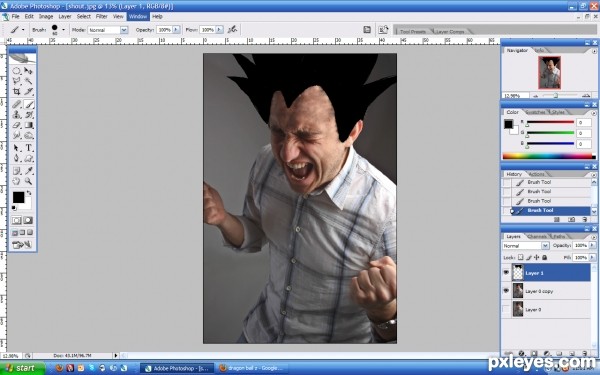Viewport: 600px width, 375px height.
Task: Hide Layer 0 copy visibility eye
Action: coord(506,291)
